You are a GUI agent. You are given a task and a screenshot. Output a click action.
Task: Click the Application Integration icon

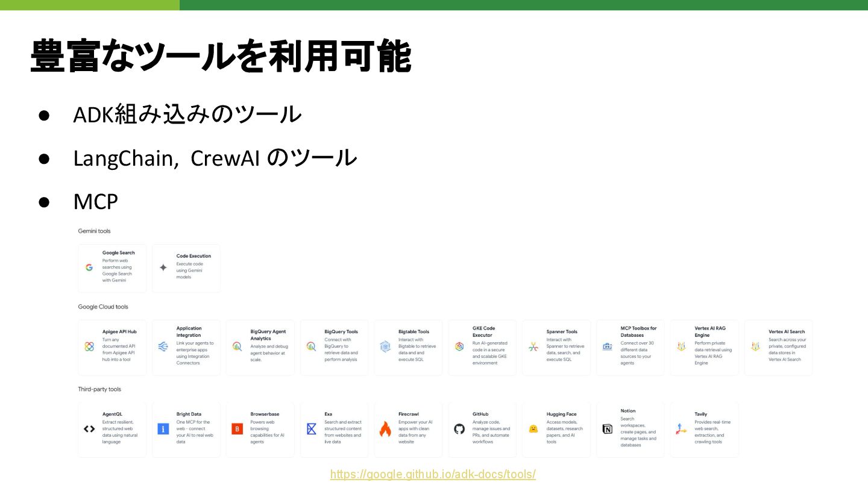pos(163,346)
